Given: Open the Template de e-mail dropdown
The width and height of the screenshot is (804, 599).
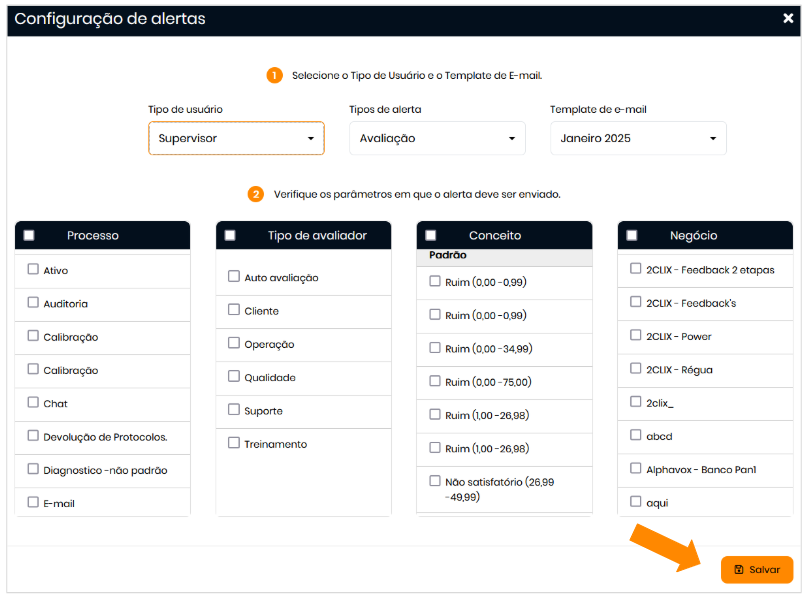Looking at the screenshot, I should click(638, 138).
